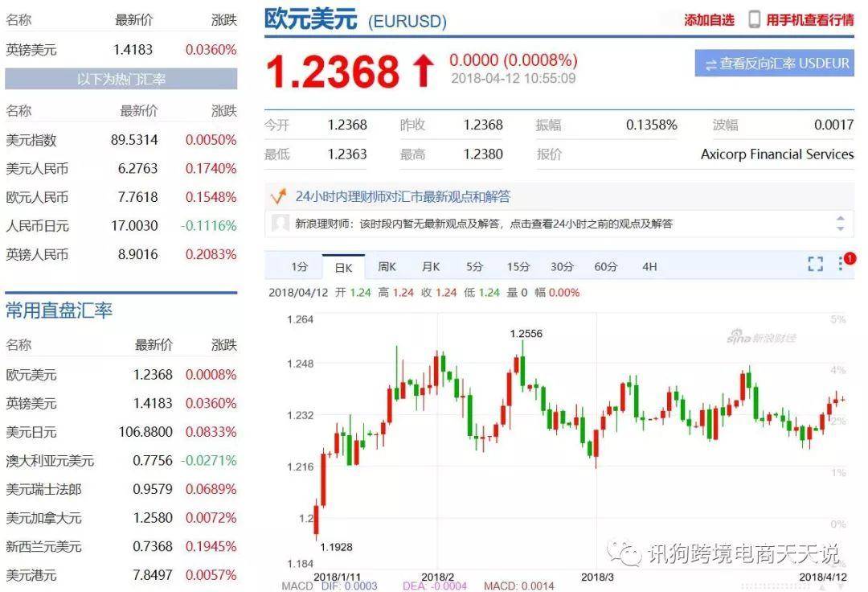Open 人民币日元 rate row
Image resolution: width=868 pixels, height=592 pixels.
pos(121,226)
